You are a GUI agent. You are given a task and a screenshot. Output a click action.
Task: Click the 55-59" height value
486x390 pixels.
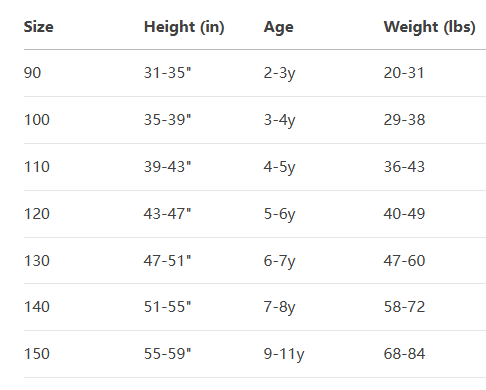coord(168,354)
